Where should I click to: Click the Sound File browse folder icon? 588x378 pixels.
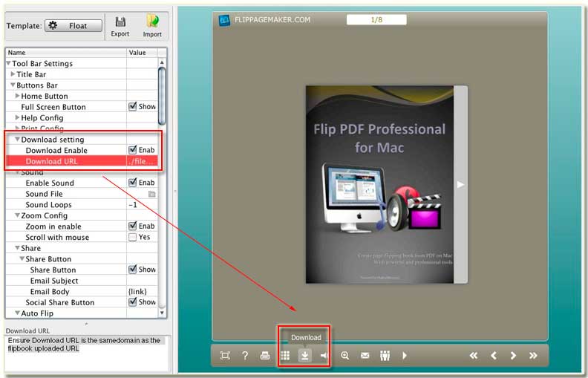[x=152, y=194]
